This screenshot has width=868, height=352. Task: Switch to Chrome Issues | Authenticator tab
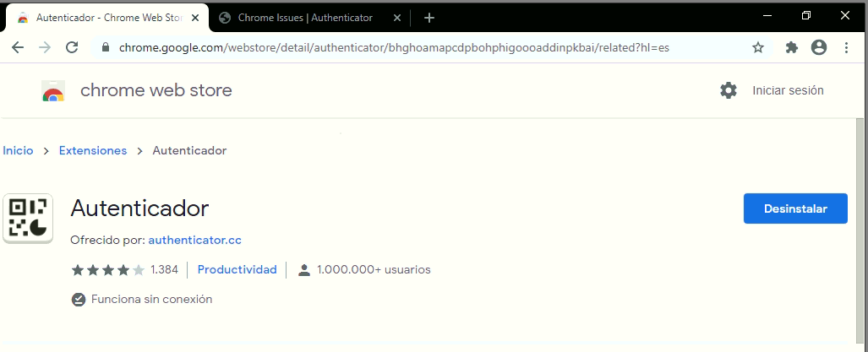(x=305, y=18)
